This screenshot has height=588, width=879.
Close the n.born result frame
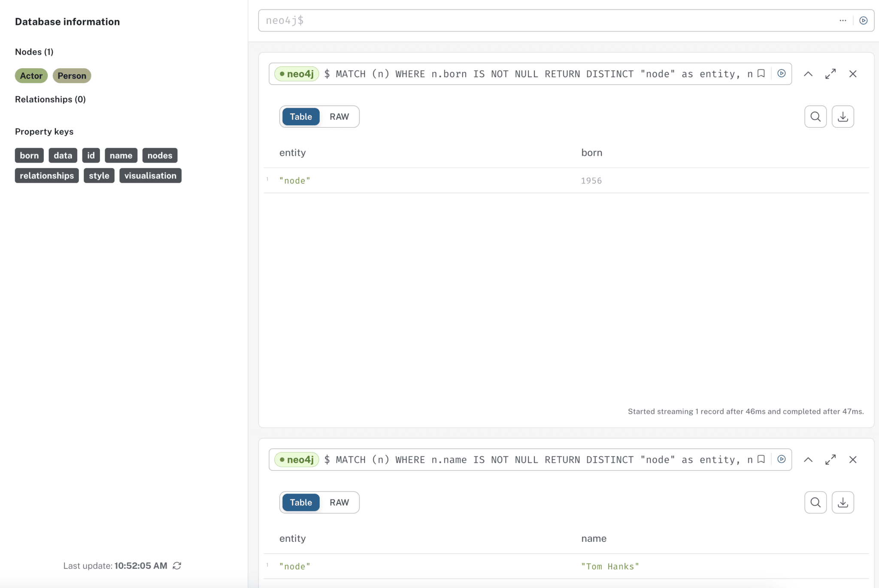[x=852, y=74]
